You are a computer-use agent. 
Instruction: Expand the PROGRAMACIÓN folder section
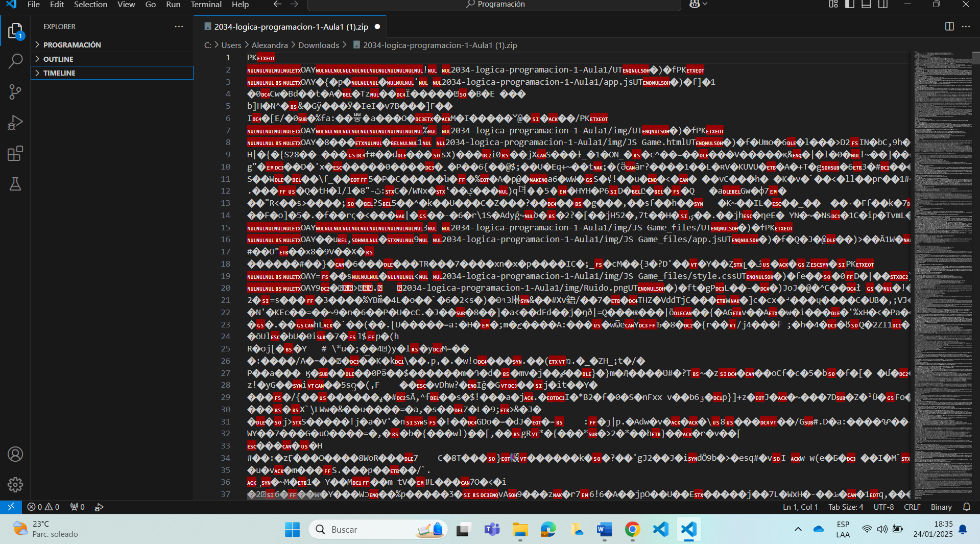tap(112, 45)
